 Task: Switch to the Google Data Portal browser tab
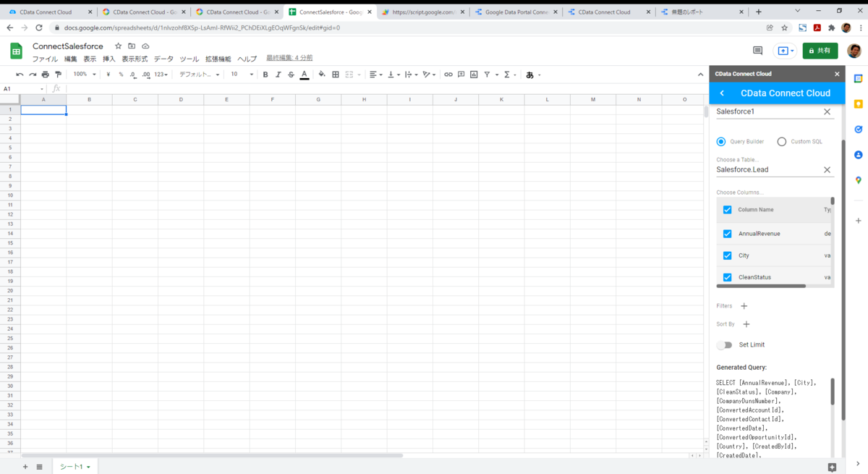[x=516, y=12]
